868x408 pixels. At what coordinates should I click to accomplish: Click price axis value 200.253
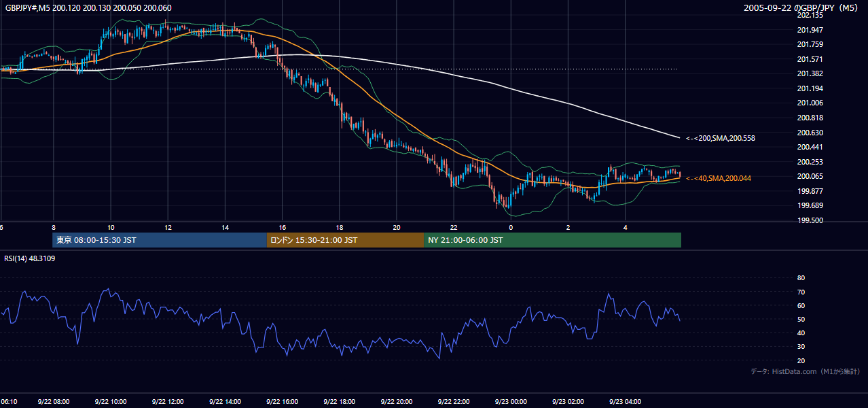(810, 162)
